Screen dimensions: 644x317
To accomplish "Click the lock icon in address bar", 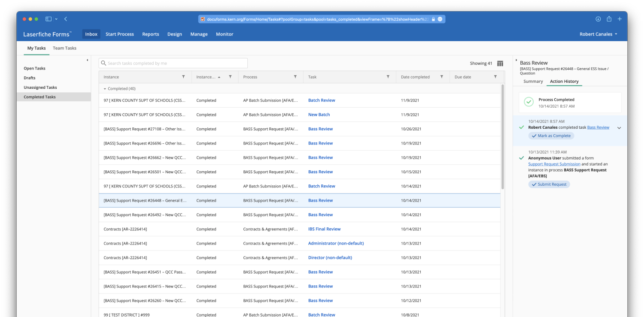I will click(433, 19).
